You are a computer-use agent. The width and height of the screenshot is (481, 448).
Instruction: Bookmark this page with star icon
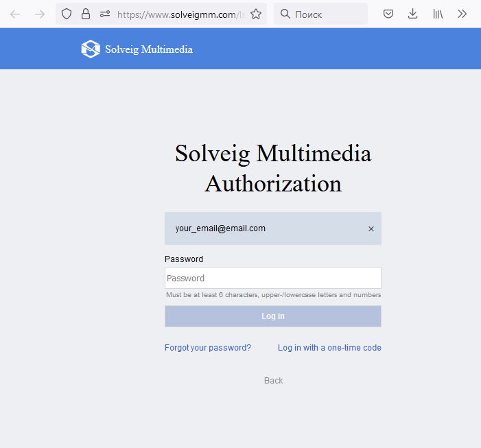256,14
